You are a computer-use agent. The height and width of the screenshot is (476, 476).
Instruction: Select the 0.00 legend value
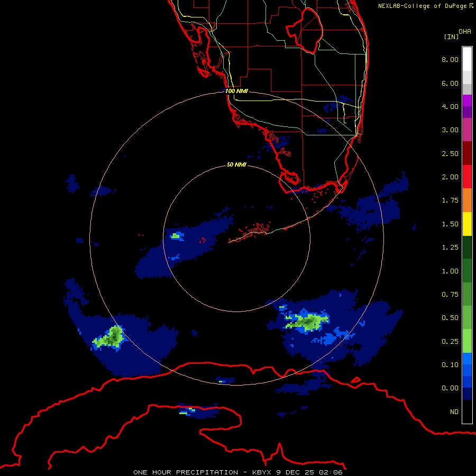[450, 388]
